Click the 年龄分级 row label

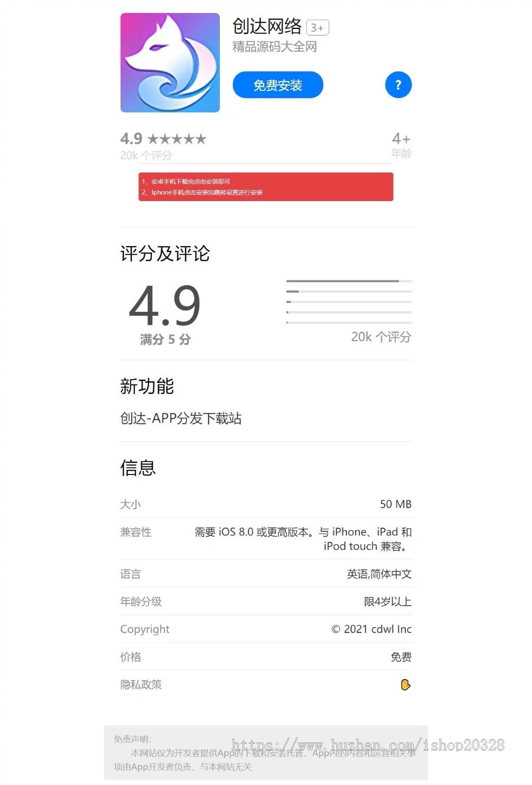141,602
